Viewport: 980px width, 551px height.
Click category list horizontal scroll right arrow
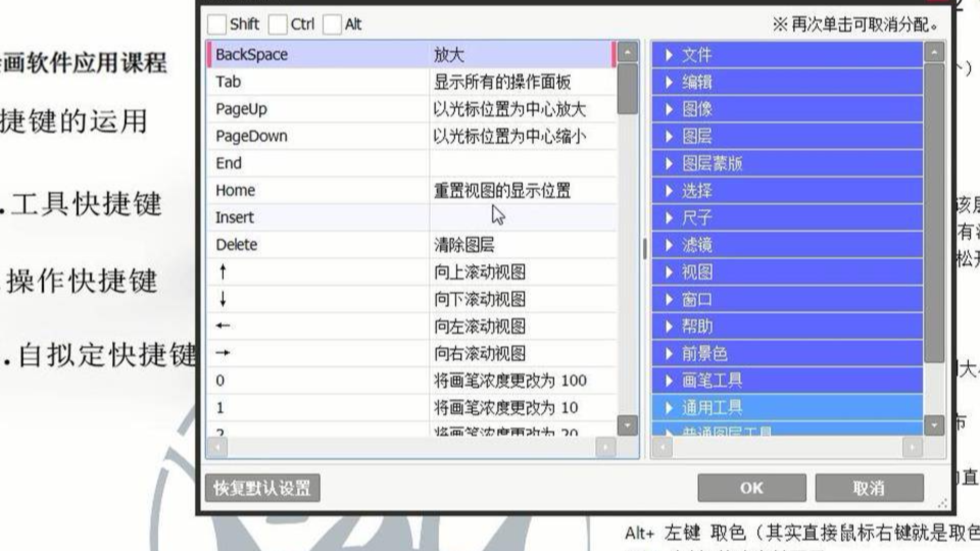[912, 447]
